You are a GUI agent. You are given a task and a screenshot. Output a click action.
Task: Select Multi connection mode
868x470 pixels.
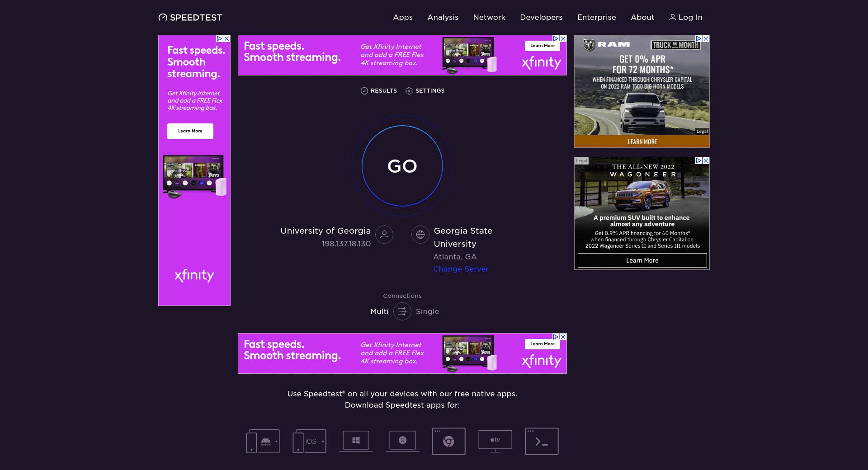[x=379, y=311]
